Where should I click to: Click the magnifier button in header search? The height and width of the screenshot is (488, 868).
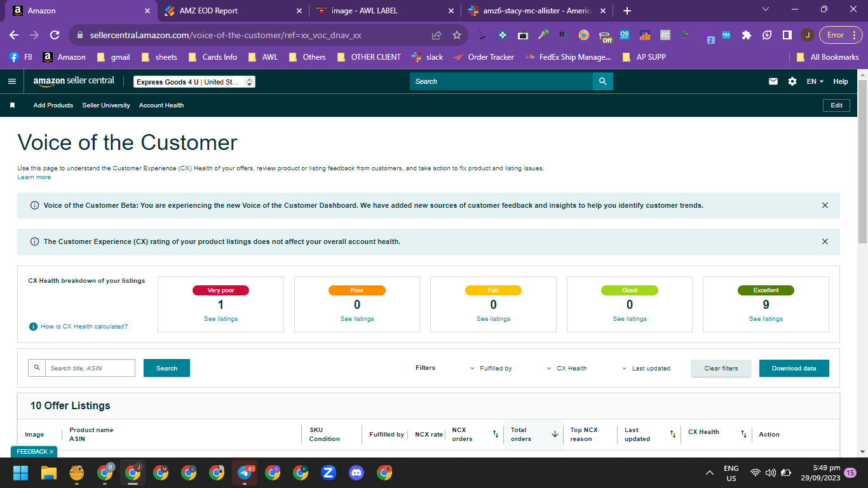pyautogui.click(x=602, y=81)
